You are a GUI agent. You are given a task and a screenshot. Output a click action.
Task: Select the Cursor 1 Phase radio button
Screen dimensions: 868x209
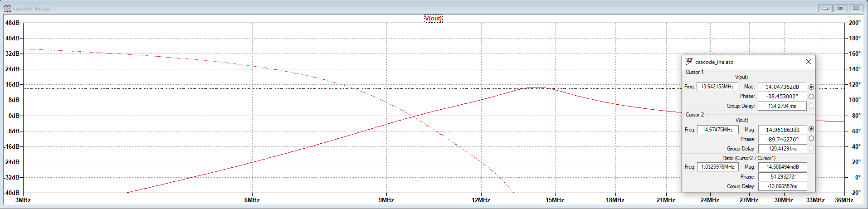click(811, 97)
